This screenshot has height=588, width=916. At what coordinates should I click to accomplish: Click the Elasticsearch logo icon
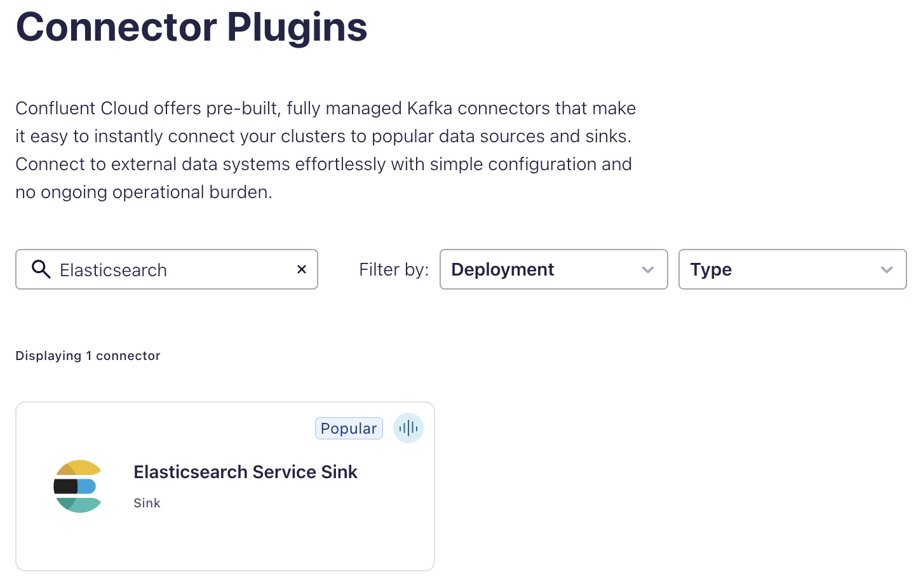click(x=77, y=486)
